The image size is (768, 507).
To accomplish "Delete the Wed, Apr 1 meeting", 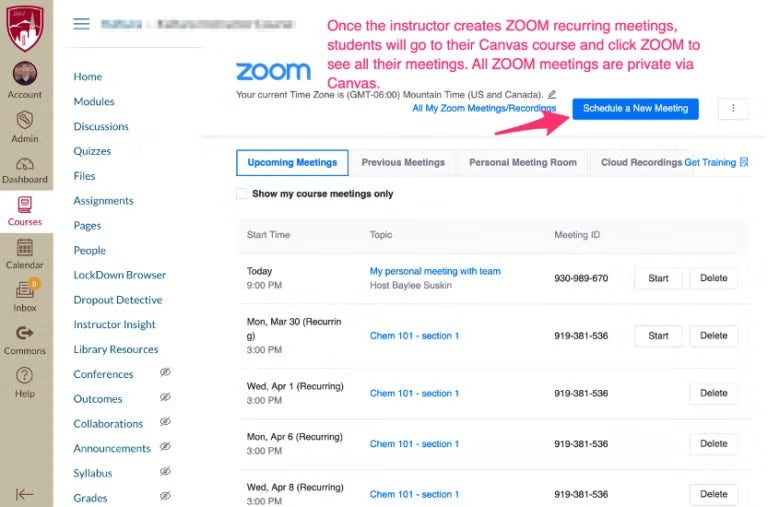I will coord(713,393).
